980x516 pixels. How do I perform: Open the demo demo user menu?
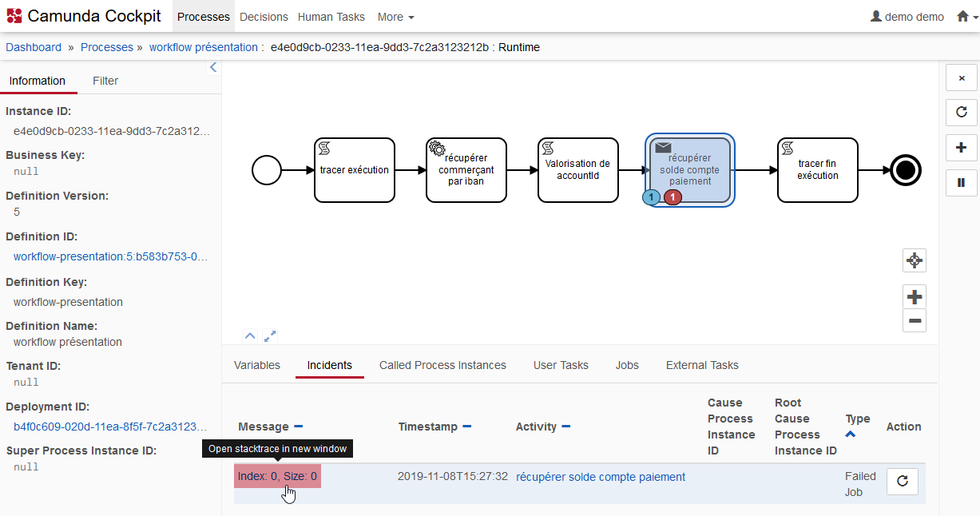pos(907,17)
